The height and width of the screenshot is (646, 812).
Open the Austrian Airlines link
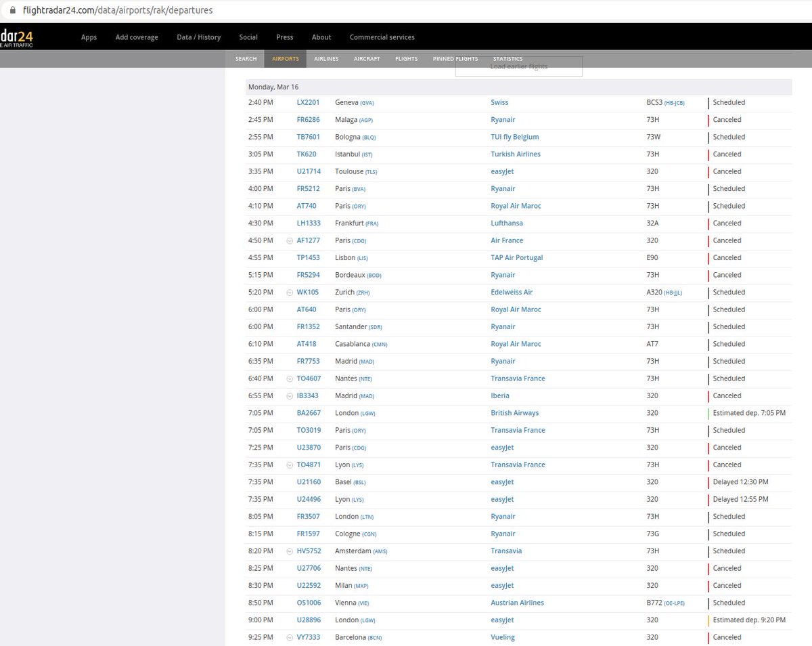click(517, 603)
